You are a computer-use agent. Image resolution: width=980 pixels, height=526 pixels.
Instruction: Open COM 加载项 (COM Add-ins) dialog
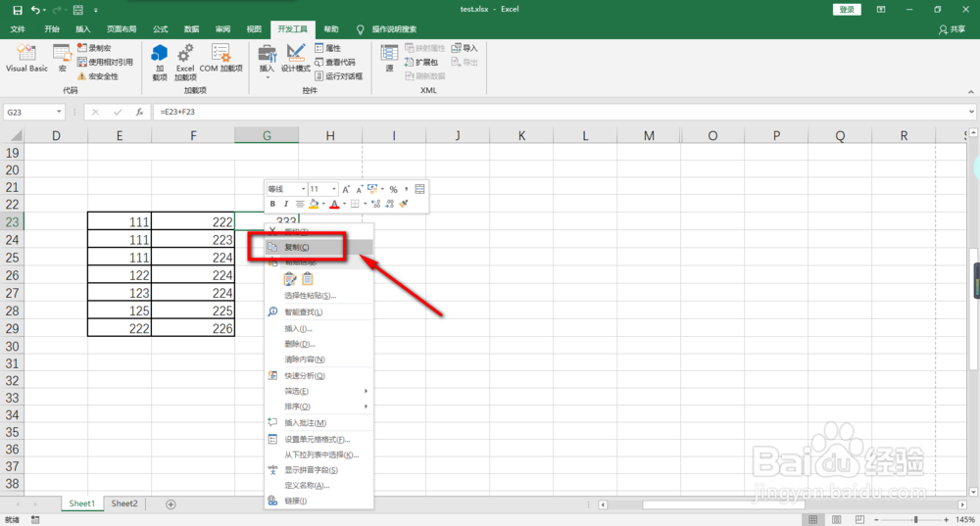(x=220, y=59)
